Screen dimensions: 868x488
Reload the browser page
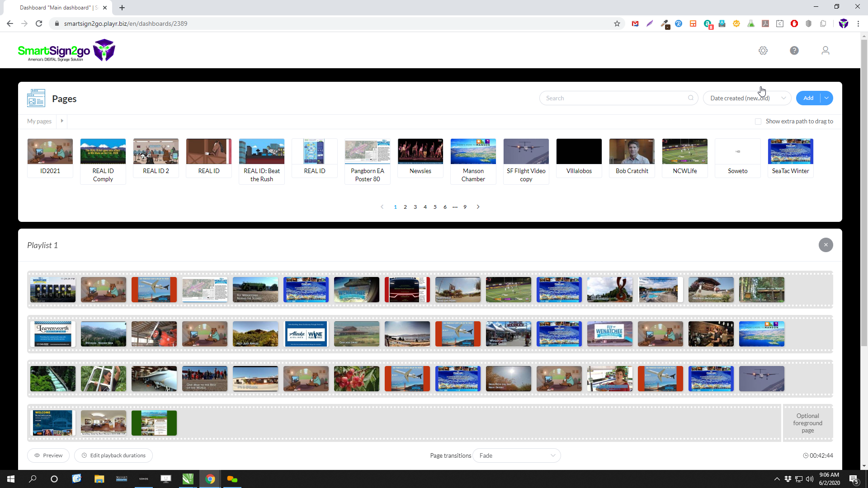pos(39,23)
